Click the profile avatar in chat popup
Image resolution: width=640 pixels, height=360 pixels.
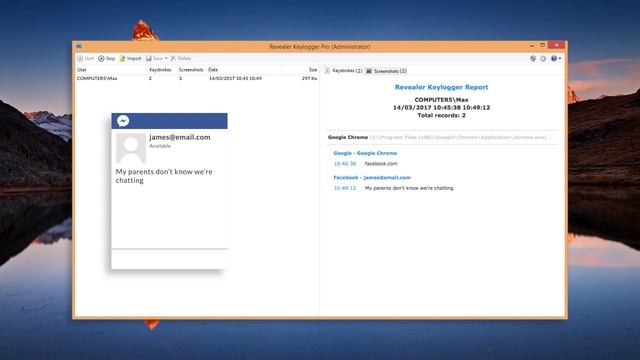tap(131, 148)
